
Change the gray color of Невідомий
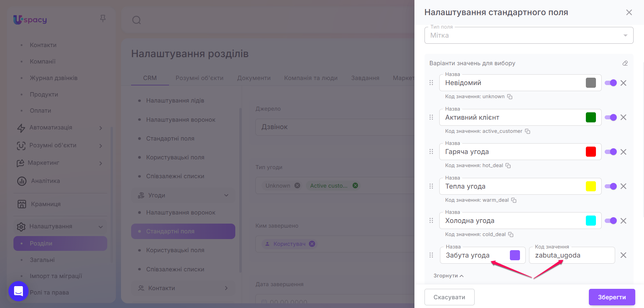591,83
